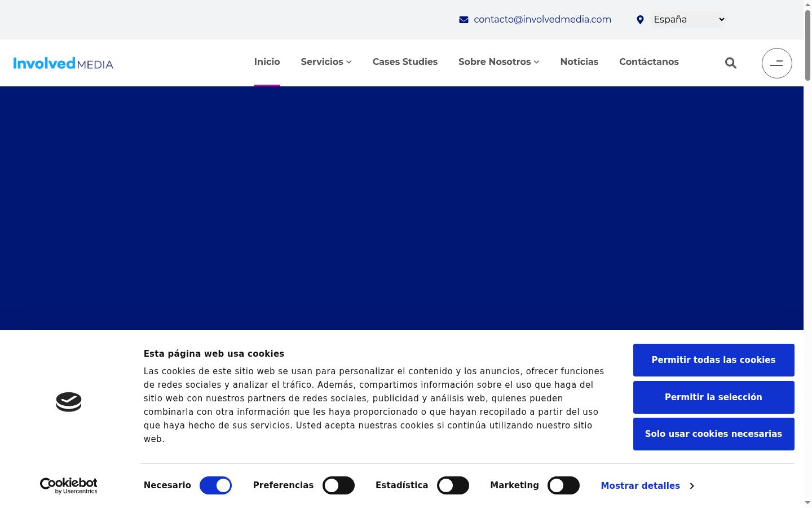
Task: Open the Noticias nav item
Action: coord(579,62)
